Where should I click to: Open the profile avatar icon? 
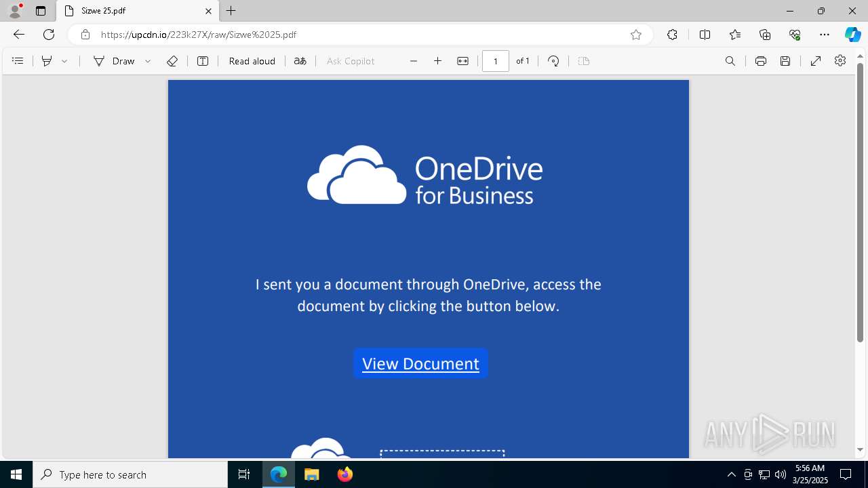coord(15,11)
